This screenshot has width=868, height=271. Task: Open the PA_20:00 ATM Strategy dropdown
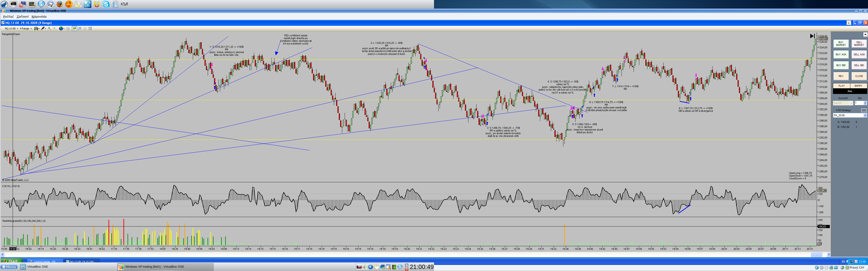pyautogui.click(x=865, y=115)
